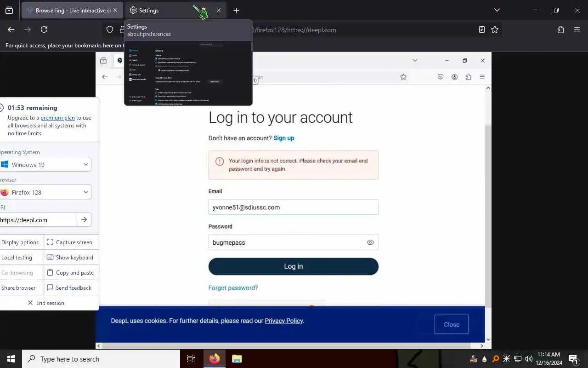Click the remote page vertical scrollbar
This screenshot has width=588, height=368.
pos(488,216)
